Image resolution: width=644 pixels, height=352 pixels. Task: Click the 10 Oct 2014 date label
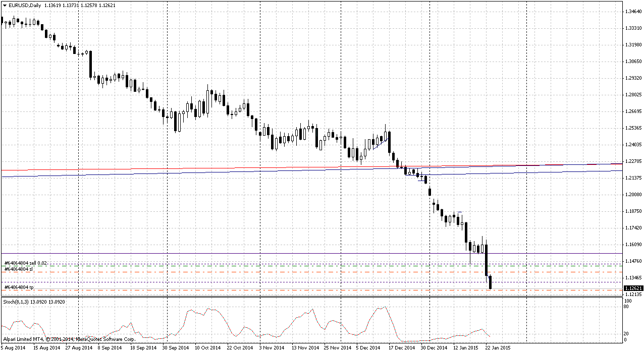[x=207, y=348]
